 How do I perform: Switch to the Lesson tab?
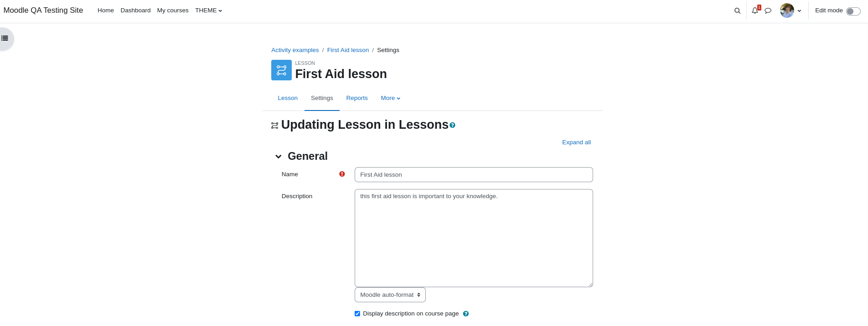pyautogui.click(x=288, y=98)
